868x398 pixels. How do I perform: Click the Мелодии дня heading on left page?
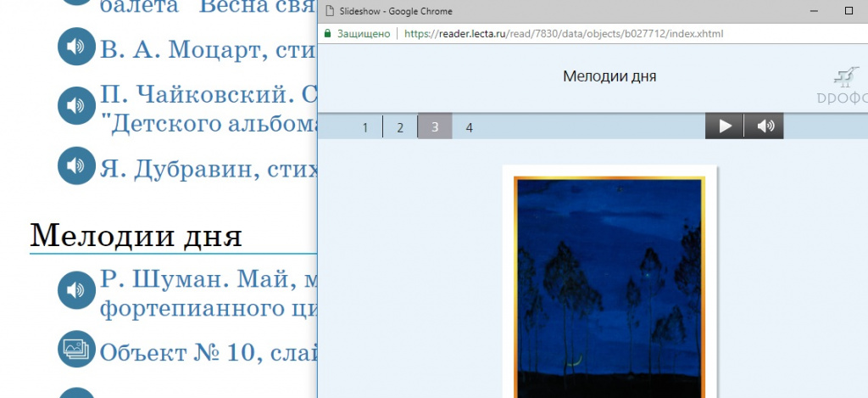pos(136,236)
